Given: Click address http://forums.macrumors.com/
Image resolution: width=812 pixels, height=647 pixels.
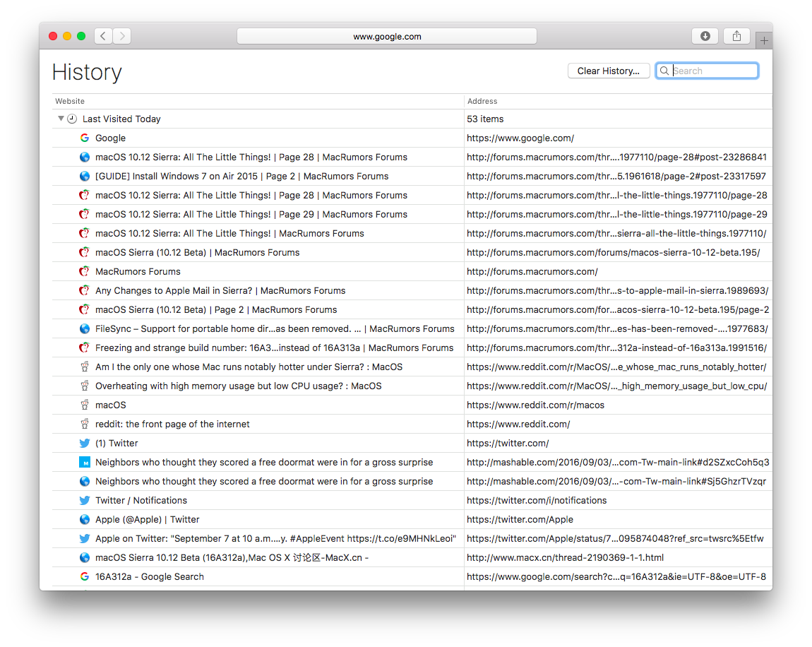Looking at the screenshot, I should (x=532, y=271).
